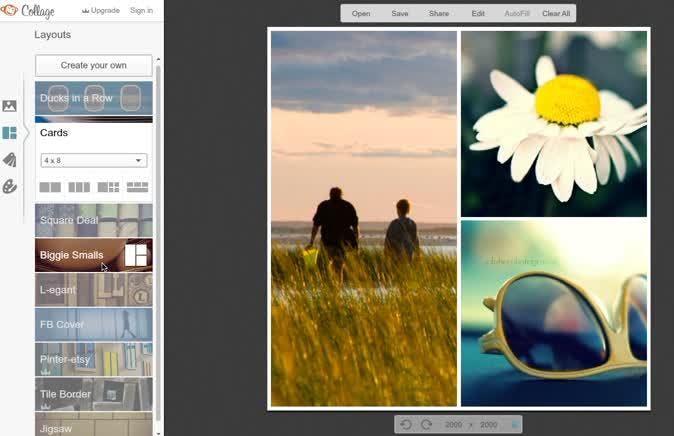The image size is (674, 436).
Task: Choose the wide stacked Cards layout thumbnail
Action: point(138,187)
